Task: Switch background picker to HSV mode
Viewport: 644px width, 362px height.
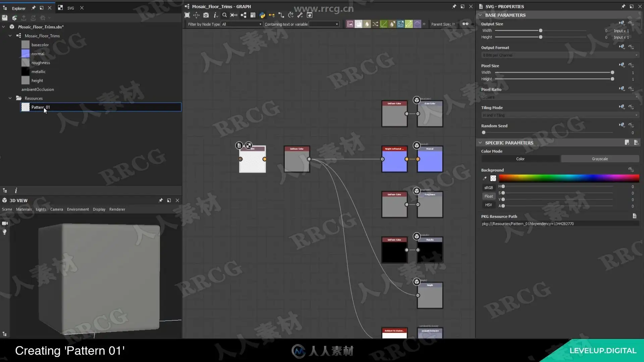Action: 488,205
